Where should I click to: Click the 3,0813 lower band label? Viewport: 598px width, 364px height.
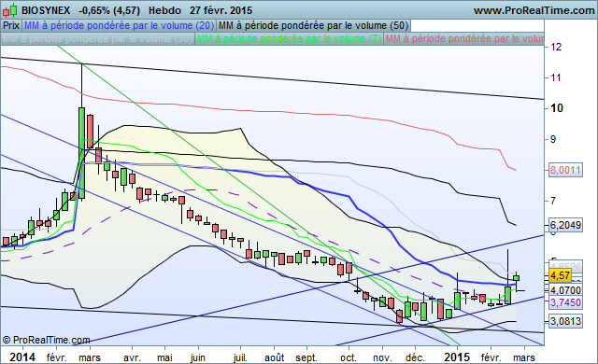click(x=565, y=321)
